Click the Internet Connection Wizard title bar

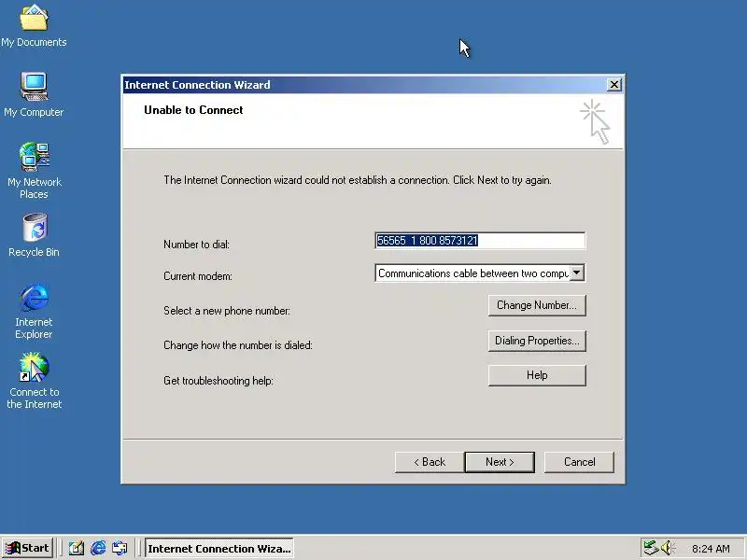[364, 85]
